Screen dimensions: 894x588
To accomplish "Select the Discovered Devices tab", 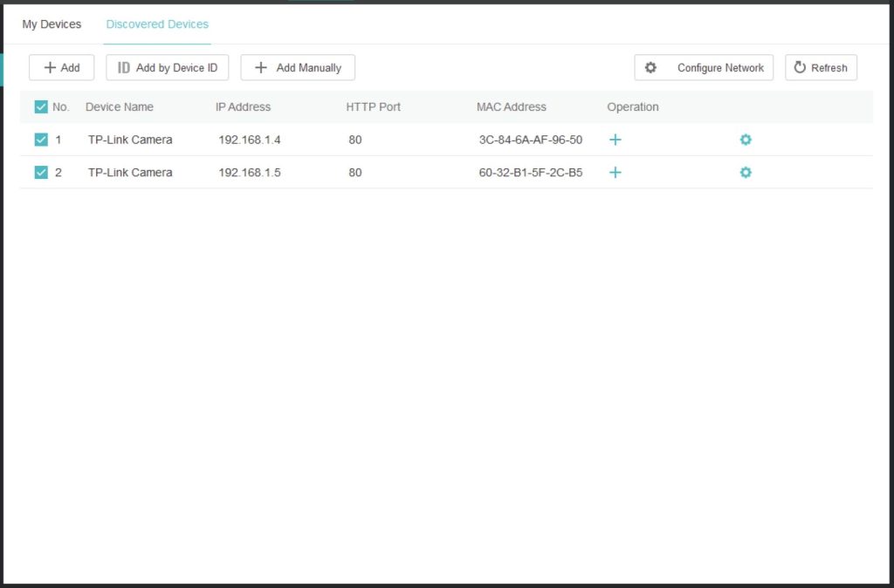I will [x=157, y=24].
